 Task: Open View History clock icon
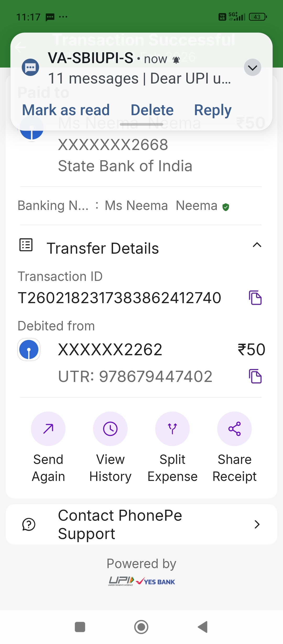pyautogui.click(x=110, y=429)
